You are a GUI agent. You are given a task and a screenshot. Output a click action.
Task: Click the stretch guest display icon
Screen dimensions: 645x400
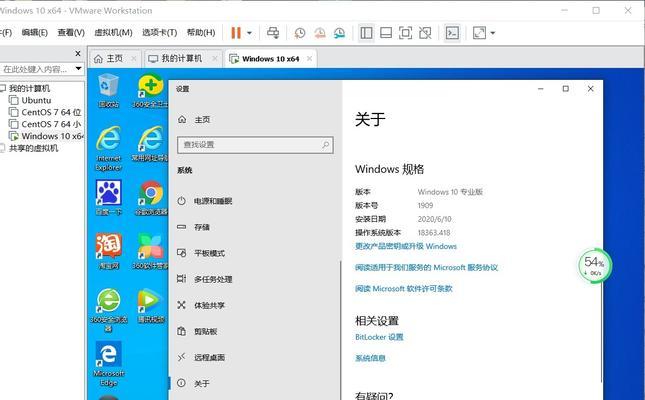point(480,33)
